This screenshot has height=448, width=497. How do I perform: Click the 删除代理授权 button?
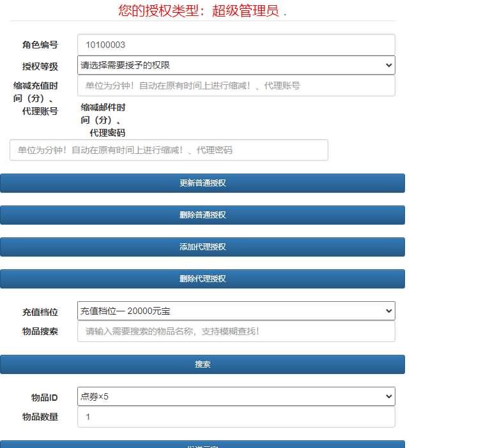click(x=203, y=279)
